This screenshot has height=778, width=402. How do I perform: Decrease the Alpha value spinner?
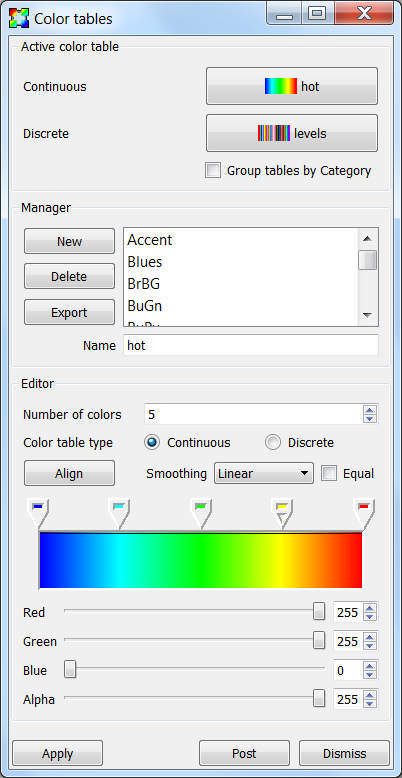coord(370,704)
